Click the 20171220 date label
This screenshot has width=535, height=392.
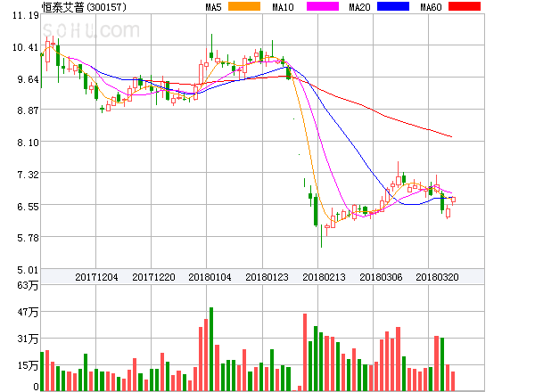[153, 277]
